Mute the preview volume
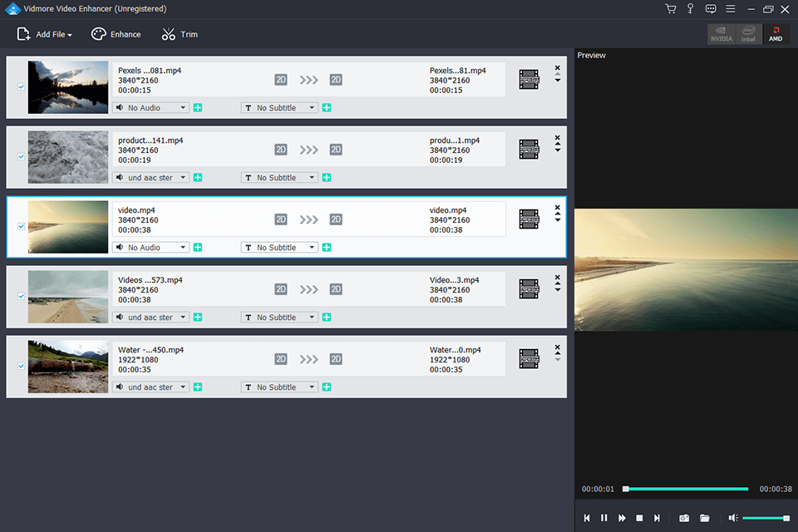Screen dimensions: 798x532 pyautogui.click(x=733, y=518)
